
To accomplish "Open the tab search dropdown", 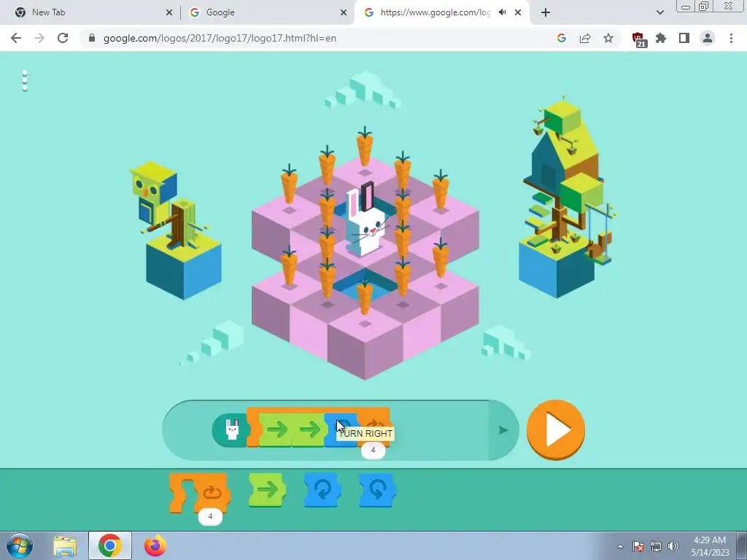I will (659, 12).
